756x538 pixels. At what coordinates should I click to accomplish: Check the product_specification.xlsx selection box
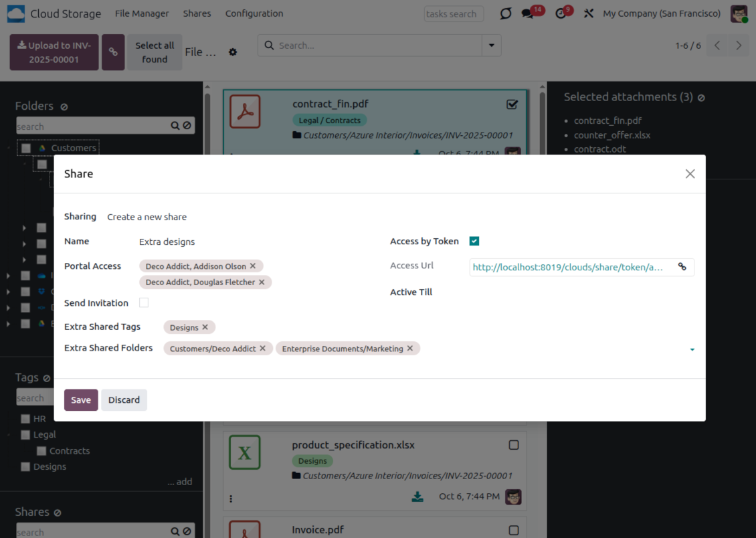point(514,445)
